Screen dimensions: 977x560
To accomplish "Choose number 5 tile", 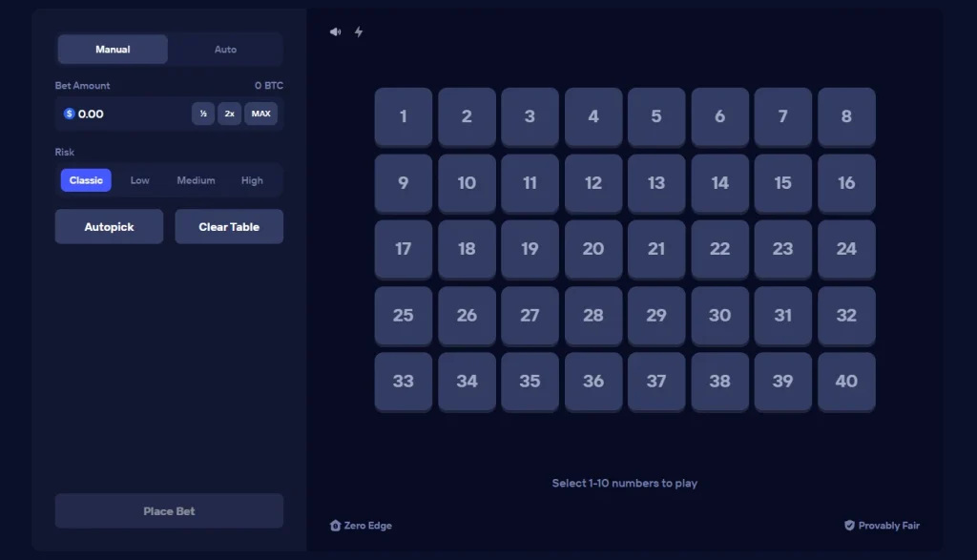I will coord(656,116).
